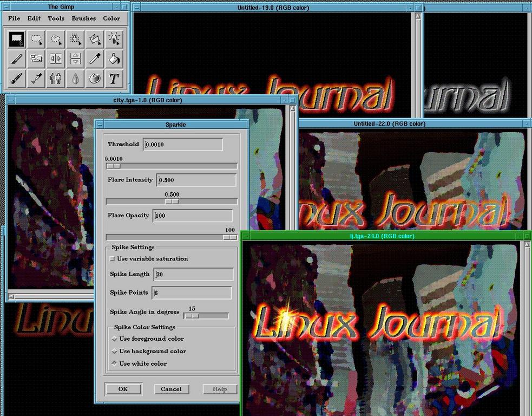Viewport: 532px width, 416px height.
Task: Open the Brushes menu
Action: click(83, 18)
